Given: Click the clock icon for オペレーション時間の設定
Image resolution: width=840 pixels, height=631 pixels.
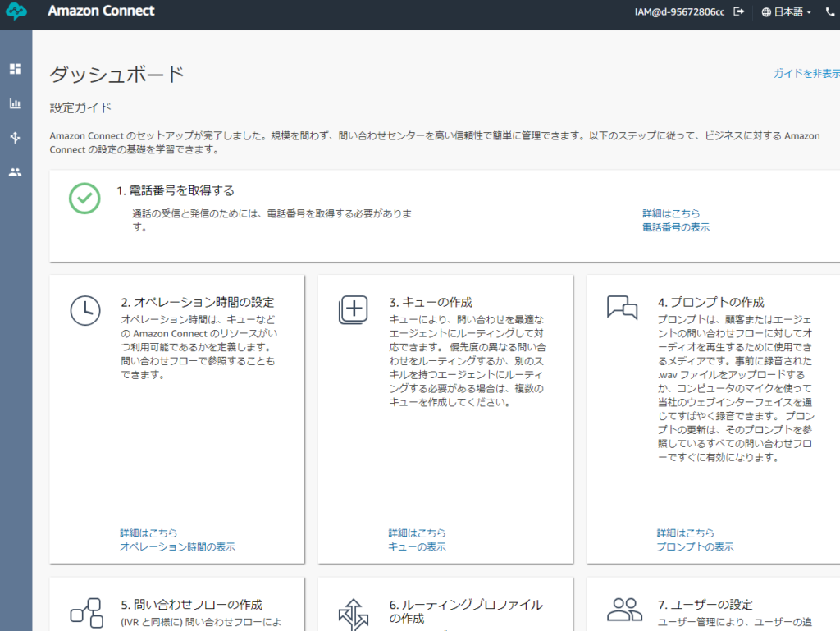Looking at the screenshot, I should (85, 310).
